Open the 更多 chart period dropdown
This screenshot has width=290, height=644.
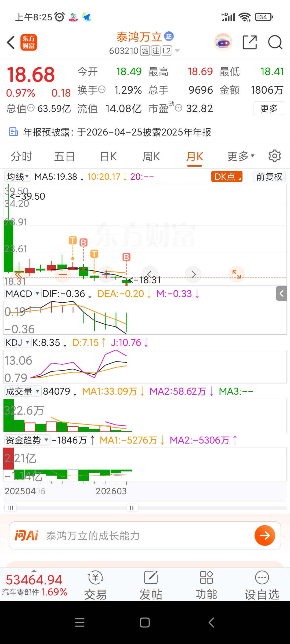point(241,156)
